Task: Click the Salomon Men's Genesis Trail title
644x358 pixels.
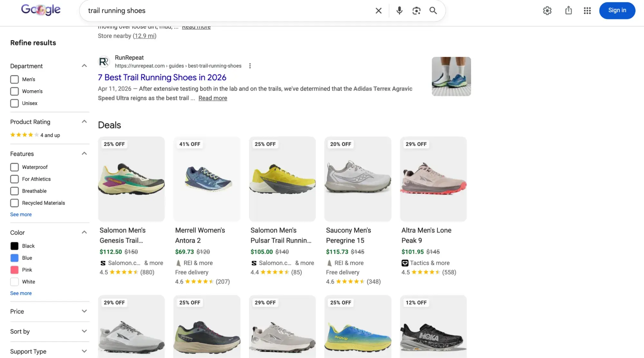Action: pyautogui.click(x=122, y=235)
